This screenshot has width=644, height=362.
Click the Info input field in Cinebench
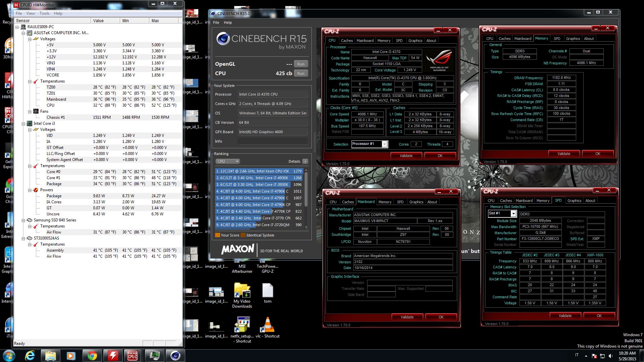(x=273, y=141)
